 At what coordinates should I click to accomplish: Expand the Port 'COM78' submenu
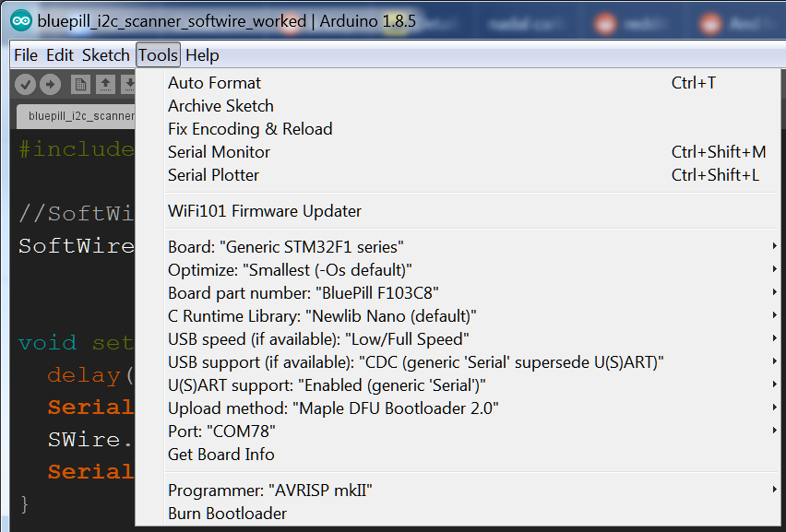click(776, 431)
